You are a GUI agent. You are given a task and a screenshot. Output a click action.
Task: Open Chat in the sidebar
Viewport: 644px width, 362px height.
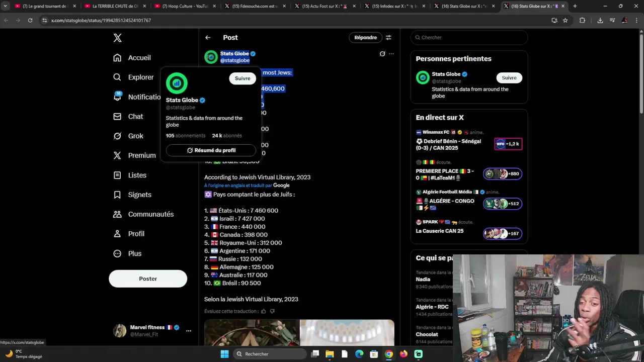128,116
